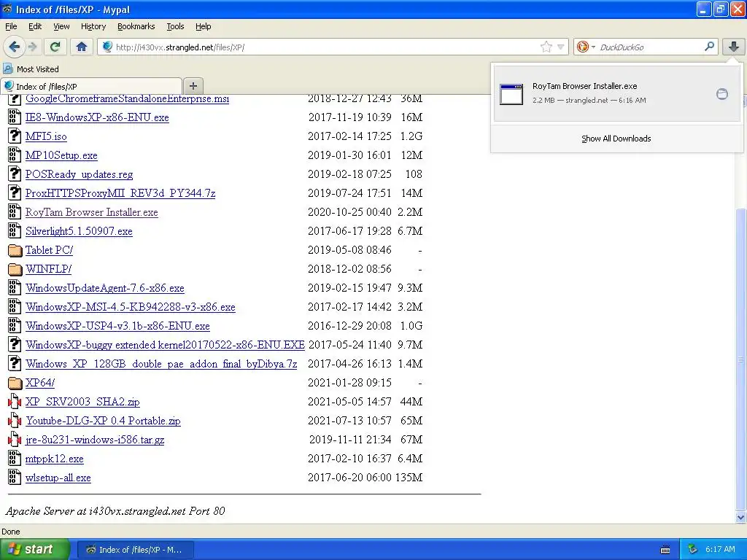
Task: Click the binary icon beside MP10Setup.exe
Action: [15, 155]
